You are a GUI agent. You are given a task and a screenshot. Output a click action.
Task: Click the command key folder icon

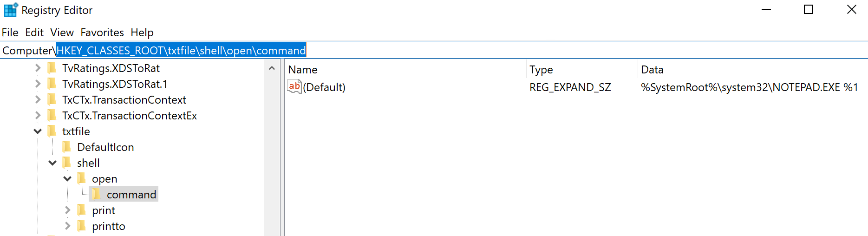(x=96, y=195)
